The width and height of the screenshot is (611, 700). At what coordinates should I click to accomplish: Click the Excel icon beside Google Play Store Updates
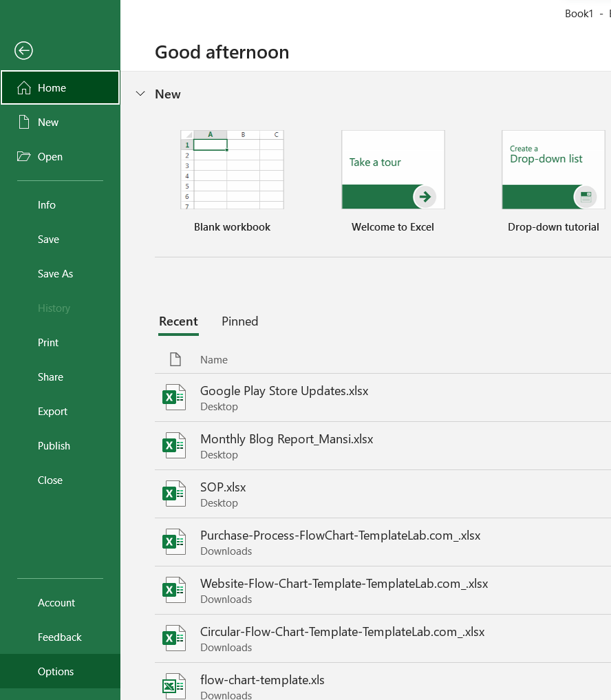click(174, 397)
